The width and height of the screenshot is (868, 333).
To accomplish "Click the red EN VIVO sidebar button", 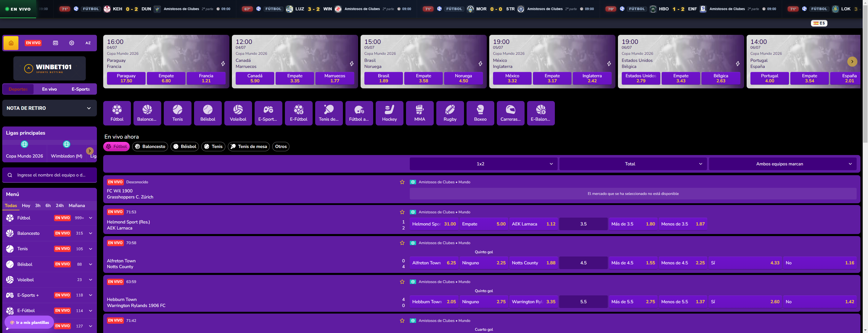I will click(33, 43).
